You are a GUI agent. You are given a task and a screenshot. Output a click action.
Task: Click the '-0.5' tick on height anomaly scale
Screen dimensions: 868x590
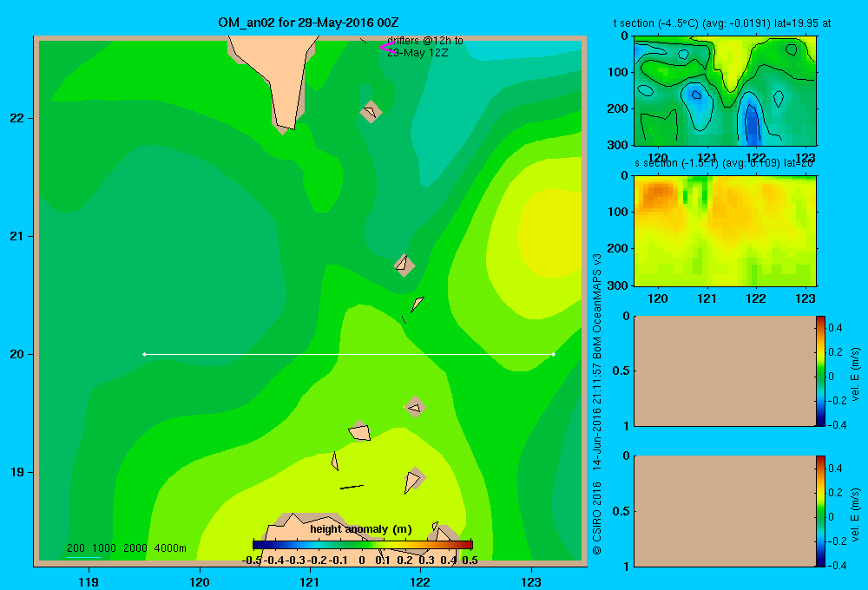click(252, 560)
